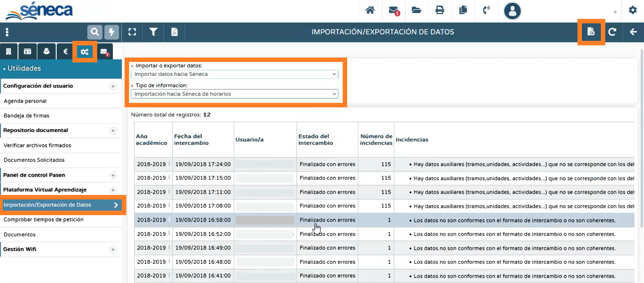Open Comprobar tiempos de petición
This screenshot has width=644, height=283.
(61, 220)
